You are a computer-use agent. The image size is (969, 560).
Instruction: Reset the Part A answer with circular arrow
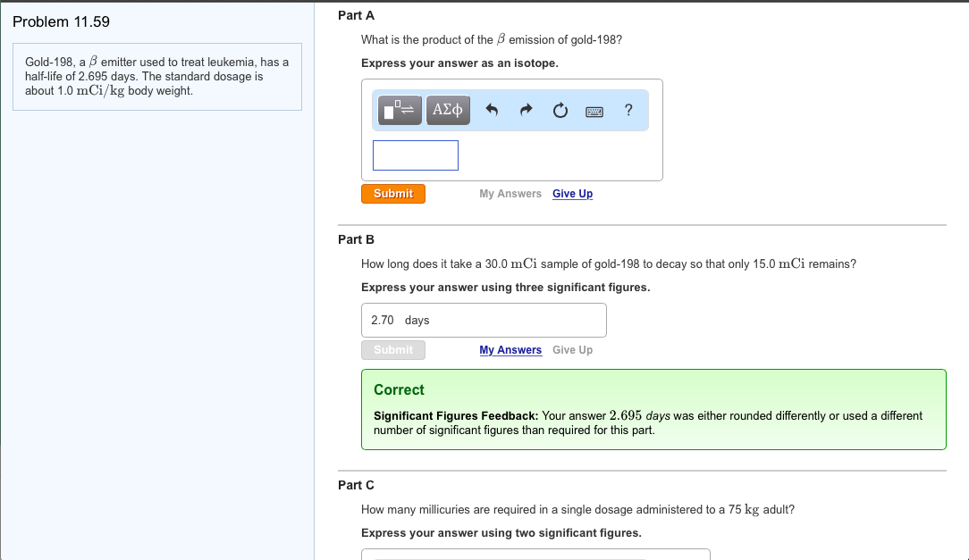pos(560,111)
